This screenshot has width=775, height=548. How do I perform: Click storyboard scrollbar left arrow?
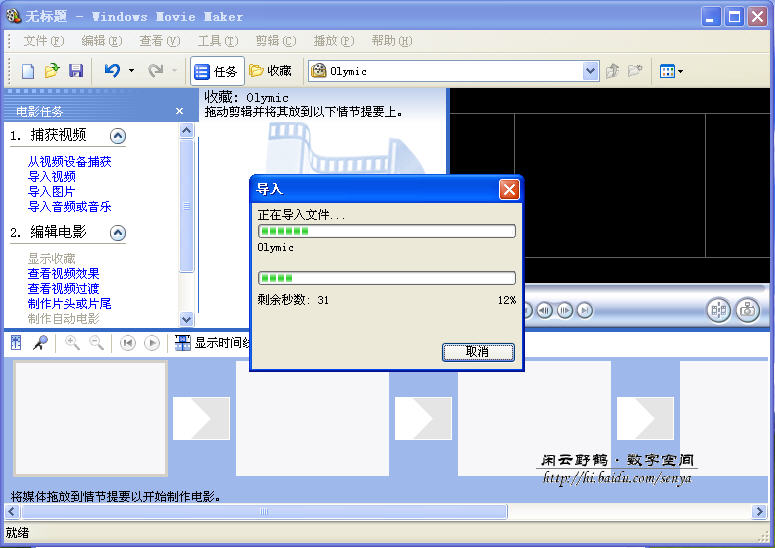click(x=12, y=511)
